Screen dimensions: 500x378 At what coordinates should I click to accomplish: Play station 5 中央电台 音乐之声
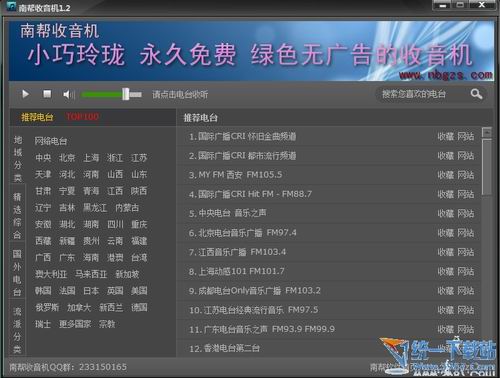click(227, 213)
